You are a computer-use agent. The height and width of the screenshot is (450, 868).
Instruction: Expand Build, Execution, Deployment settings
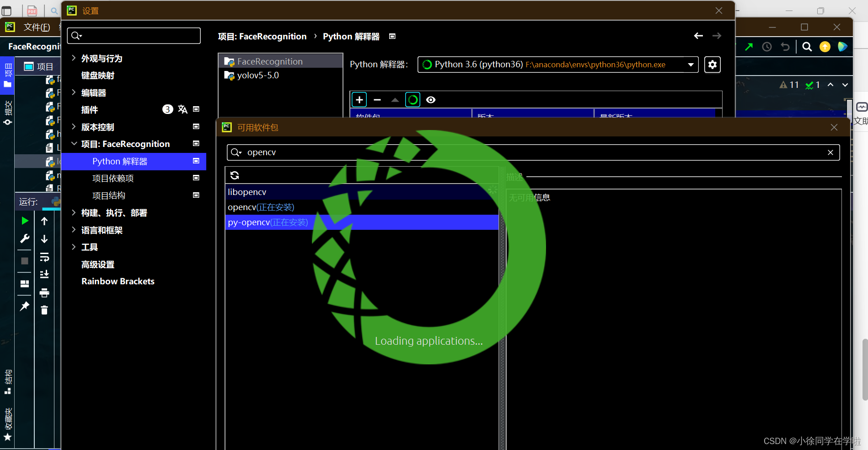pos(74,212)
